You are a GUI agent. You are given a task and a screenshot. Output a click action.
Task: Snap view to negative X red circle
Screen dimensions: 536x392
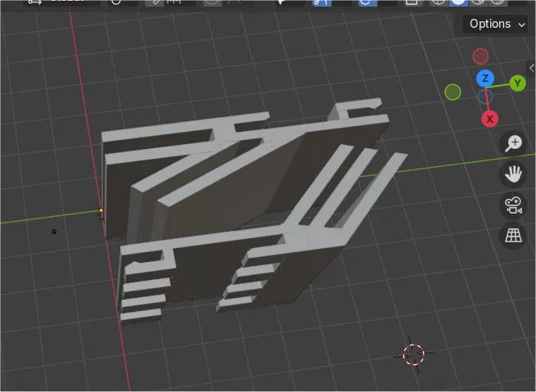tap(480, 56)
